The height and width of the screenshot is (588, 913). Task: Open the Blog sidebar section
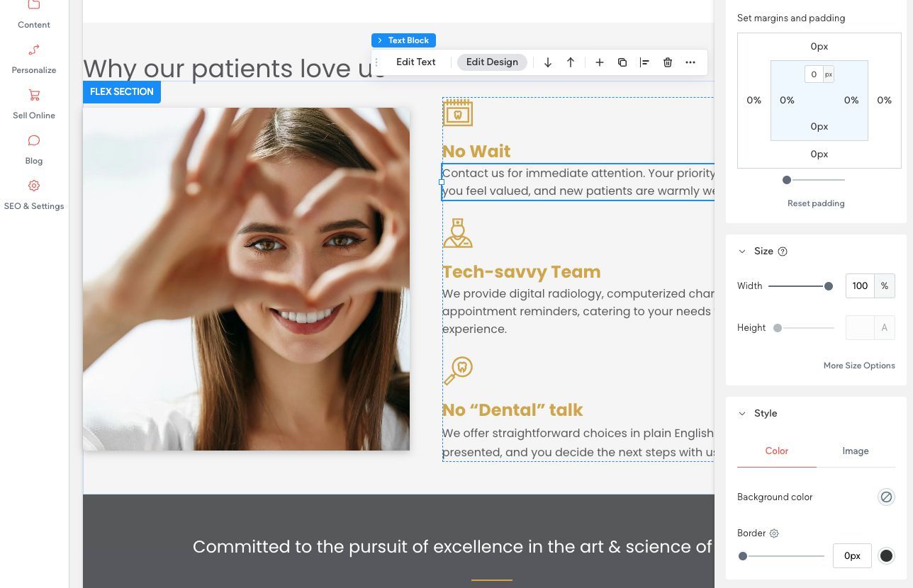(x=34, y=150)
